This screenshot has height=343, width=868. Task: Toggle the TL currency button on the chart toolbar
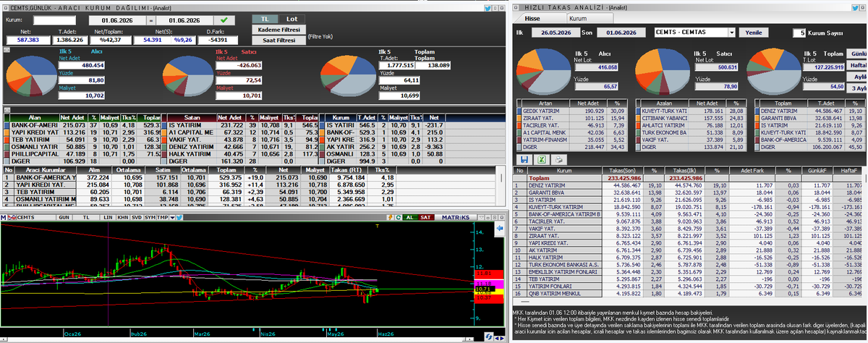pos(86,217)
